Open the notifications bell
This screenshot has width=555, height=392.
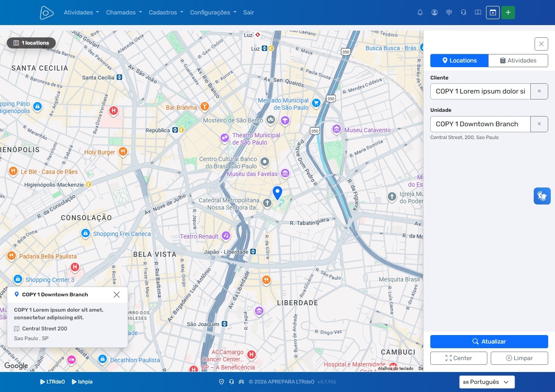420,12
